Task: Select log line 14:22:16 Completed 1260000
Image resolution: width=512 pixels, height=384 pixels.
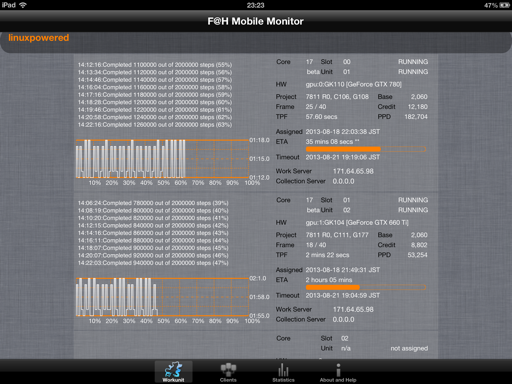Action: pyautogui.click(x=155, y=125)
